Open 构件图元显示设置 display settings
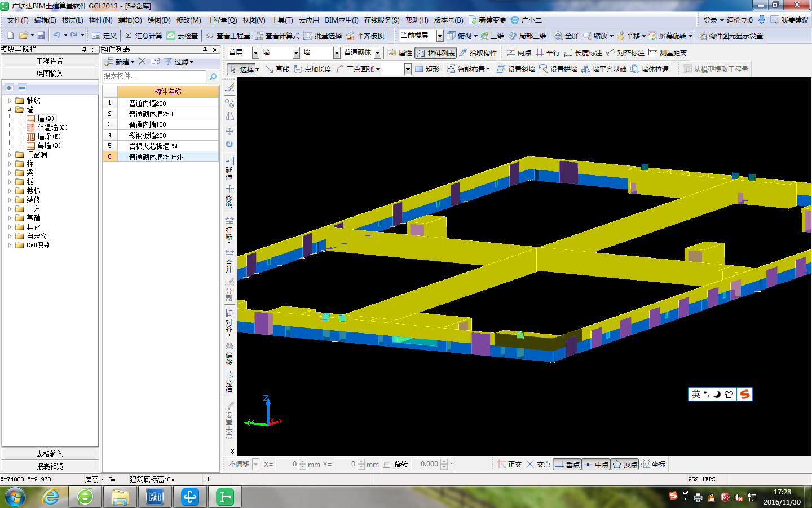The image size is (812, 508). [730, 36]
